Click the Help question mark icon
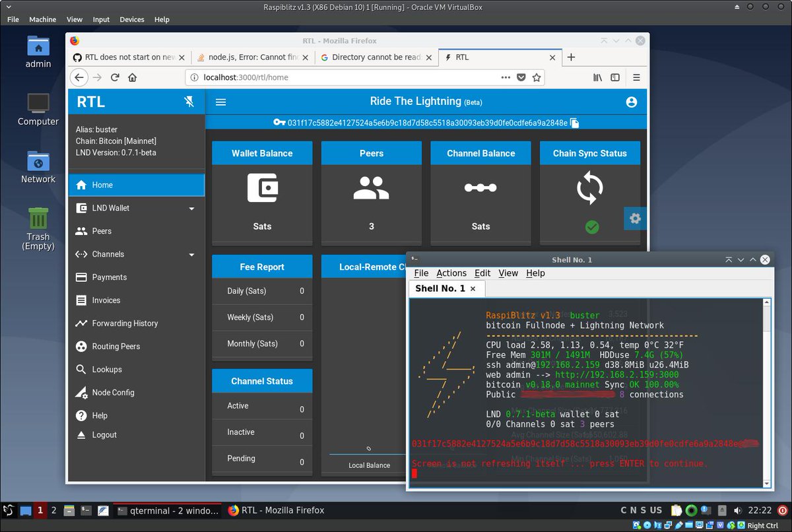The image size is (792, 532). [x=81, y=415]
